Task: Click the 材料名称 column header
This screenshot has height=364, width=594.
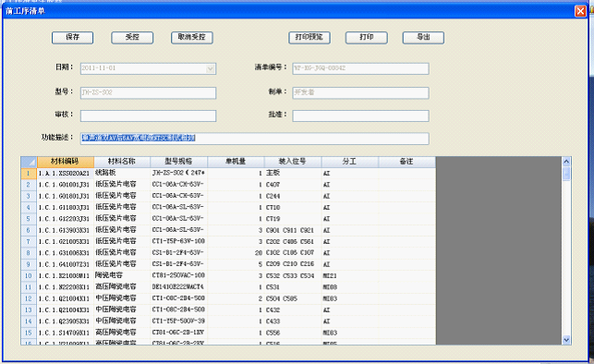Action: pos(122,162)
